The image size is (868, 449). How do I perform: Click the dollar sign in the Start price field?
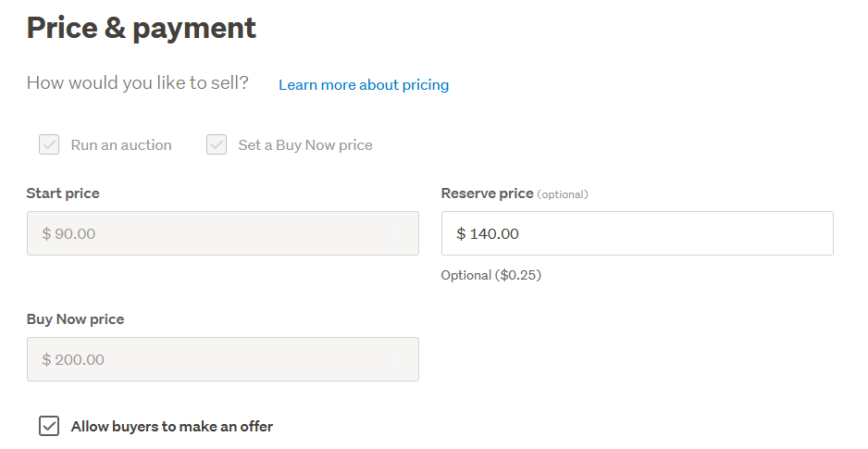click(x=46, y=234)
